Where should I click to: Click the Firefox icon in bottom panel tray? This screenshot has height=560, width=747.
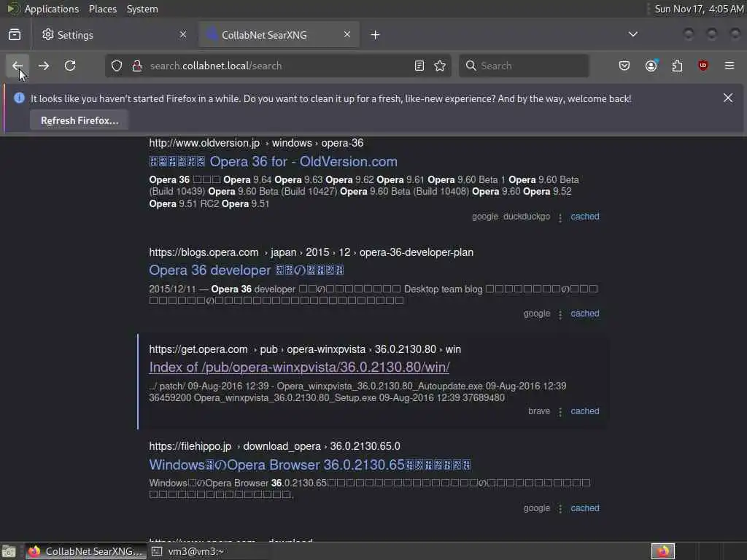(x=662, y=551)
